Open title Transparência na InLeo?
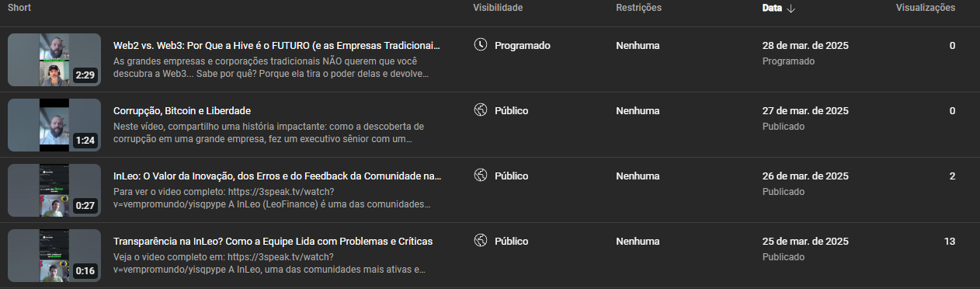The height and width of the screenshot is (289, 980). click(273, 241)
